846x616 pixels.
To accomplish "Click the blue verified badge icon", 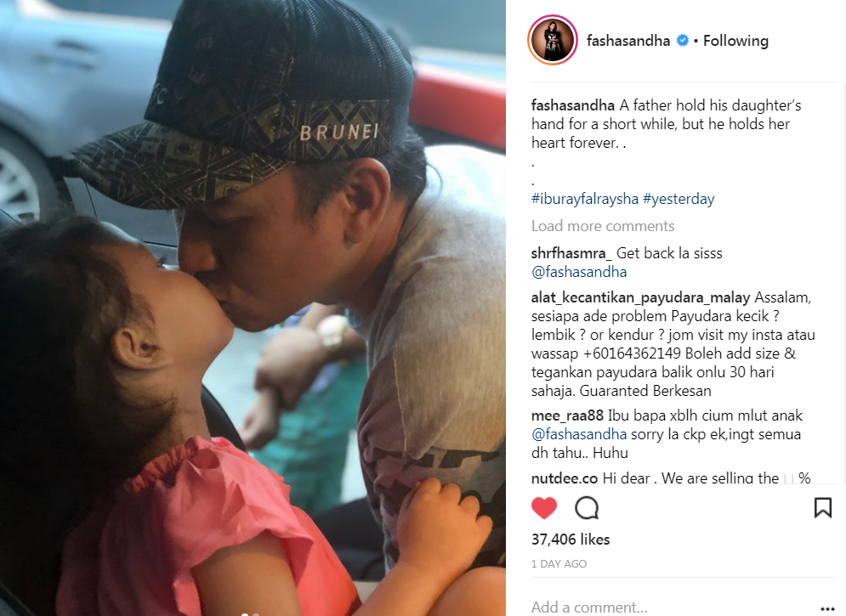I will point(683,41).
